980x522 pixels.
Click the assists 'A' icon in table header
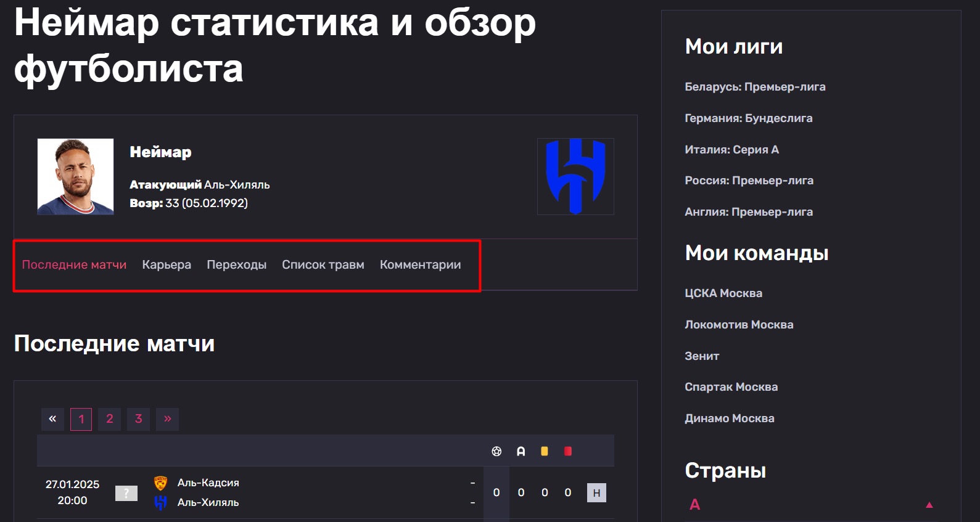[x=521, y=452]
